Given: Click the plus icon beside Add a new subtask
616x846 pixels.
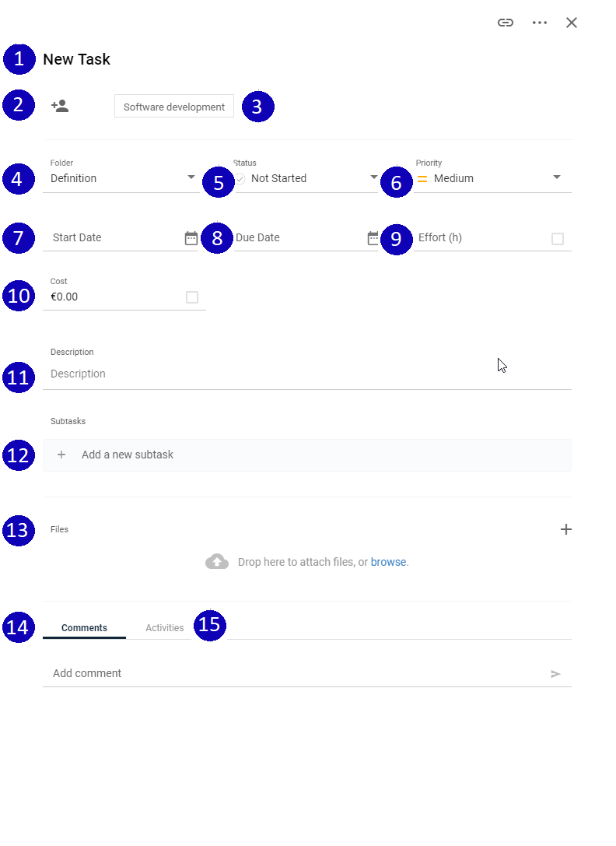Looking at the screenshot, I should (x=61, y=455).
